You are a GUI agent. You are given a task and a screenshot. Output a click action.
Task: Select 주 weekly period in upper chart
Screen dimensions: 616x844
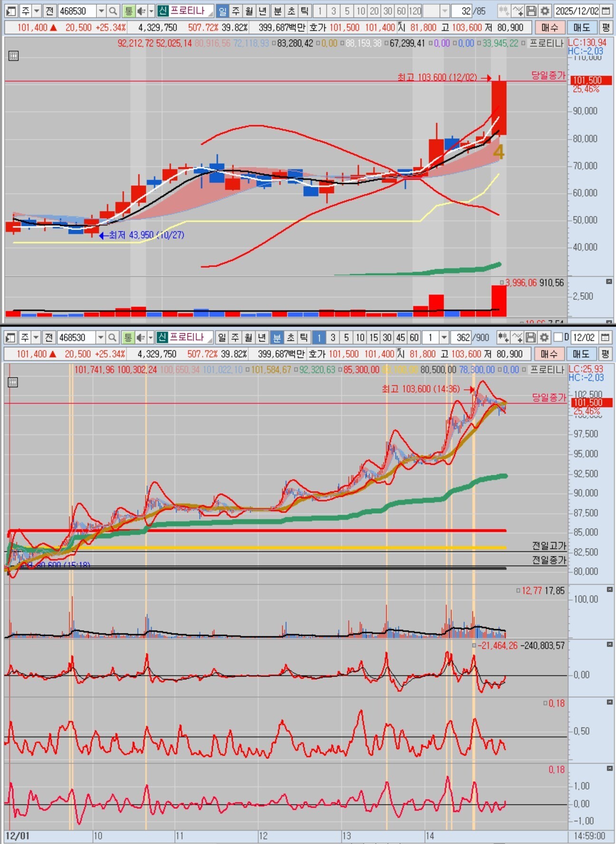(236, 11)
